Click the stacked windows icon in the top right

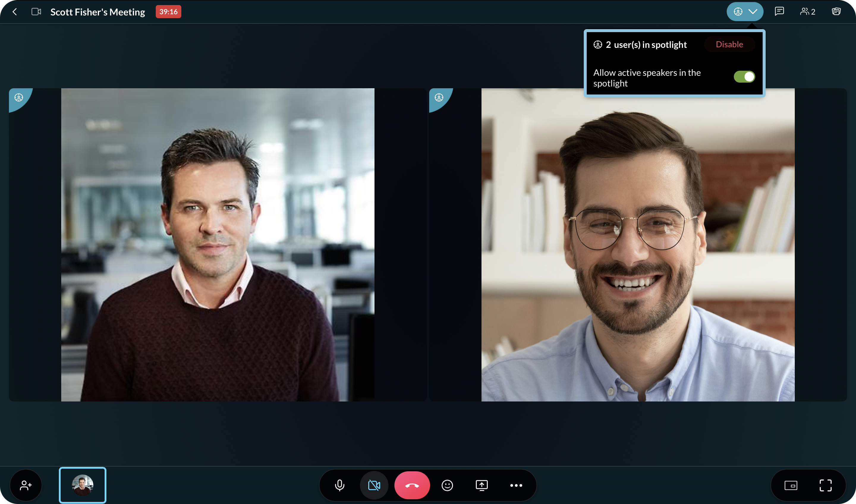[836, 12]
